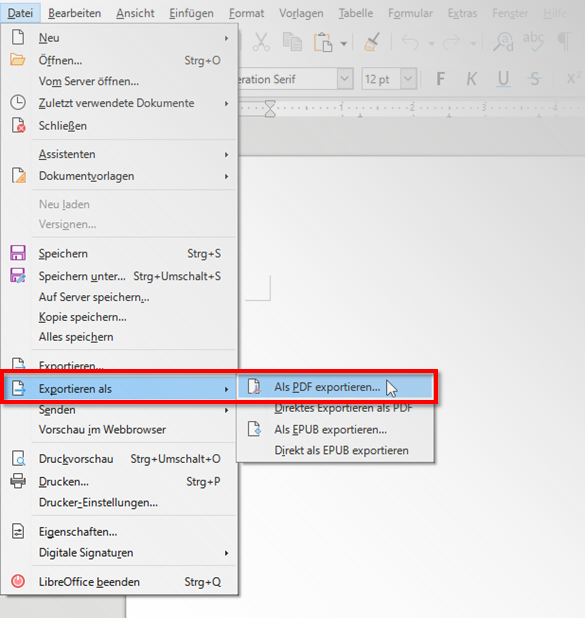Open the Redo history dropdown arrow
Viewport: 585px width, 618px height.
(473, 43)
